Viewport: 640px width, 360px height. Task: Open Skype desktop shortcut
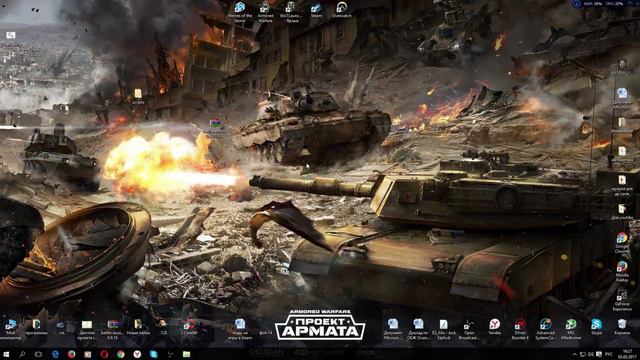(x=596, y=327)
